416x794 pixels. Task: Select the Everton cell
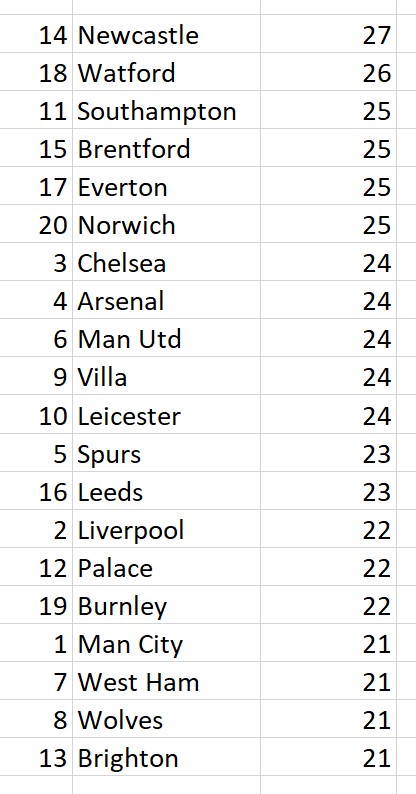(x=167, y=186)
